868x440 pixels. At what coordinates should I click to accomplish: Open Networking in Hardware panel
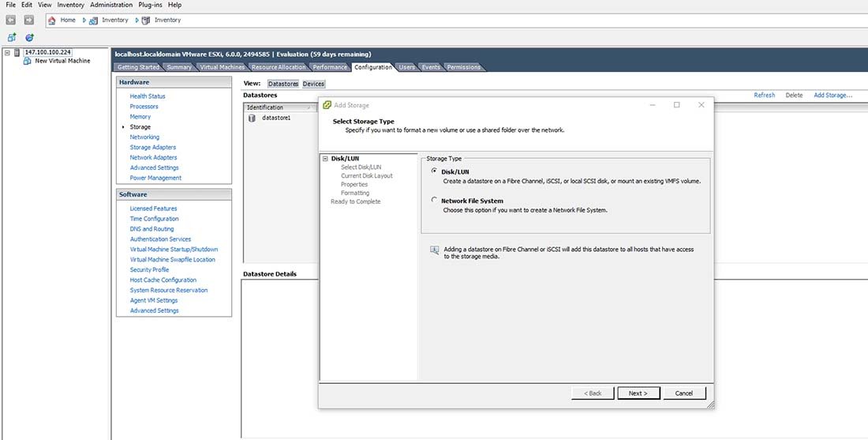click(x=144, y=137)
